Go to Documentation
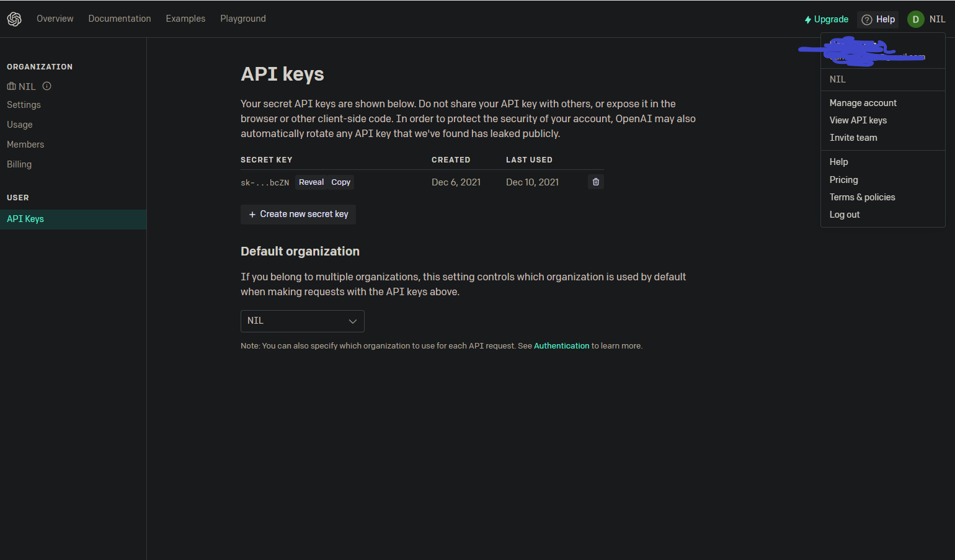 pyautogui.click(x=120, y=19)
